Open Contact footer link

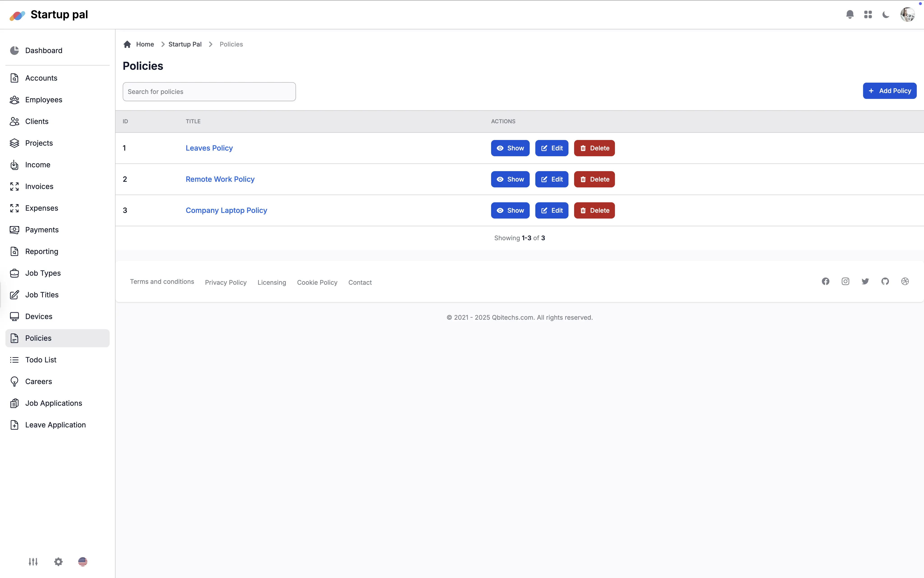(x=360, y=282)
